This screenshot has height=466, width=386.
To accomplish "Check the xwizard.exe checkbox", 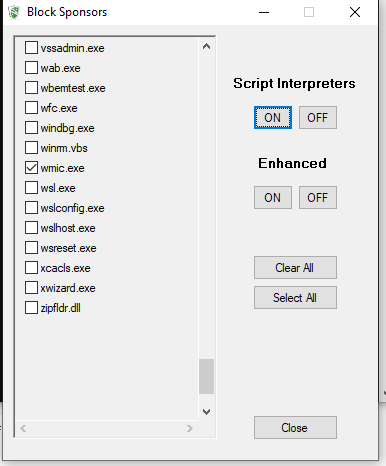I will (x=31, y=288).
